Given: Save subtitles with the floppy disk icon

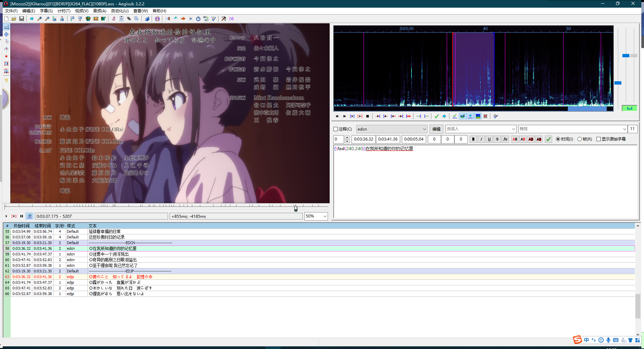Looking at the screenshot, I should tap(22, 19).
